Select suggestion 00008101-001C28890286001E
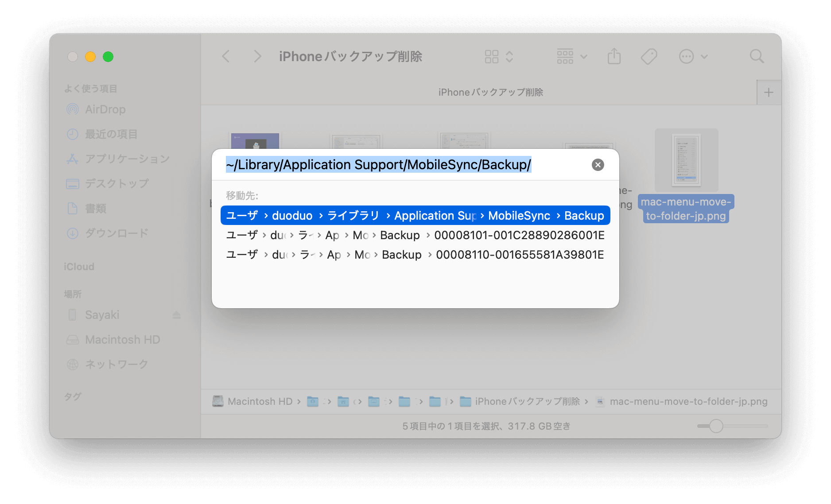This screenshot has width=831, height=504. pyautogui.click(x=415, y=235)
